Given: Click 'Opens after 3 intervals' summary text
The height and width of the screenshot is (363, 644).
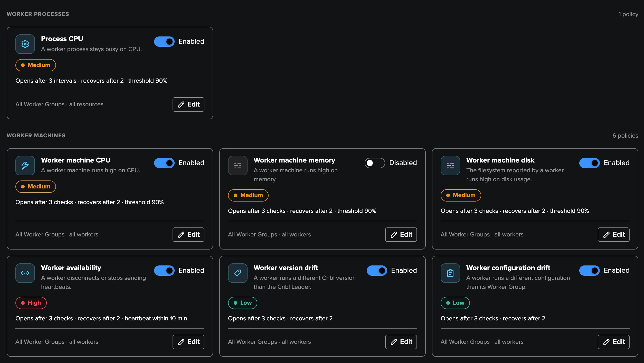Looking at the screenshot, I should tap(46, 81).
